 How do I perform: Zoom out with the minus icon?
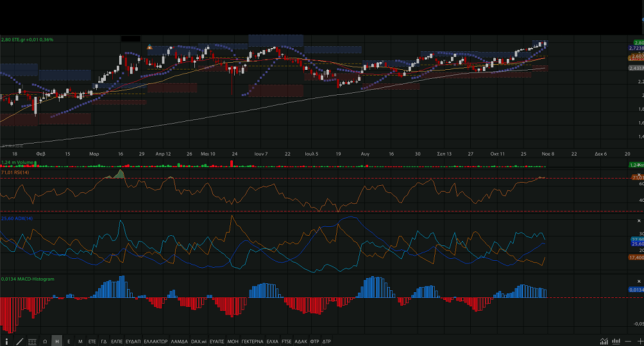[629, 342]
